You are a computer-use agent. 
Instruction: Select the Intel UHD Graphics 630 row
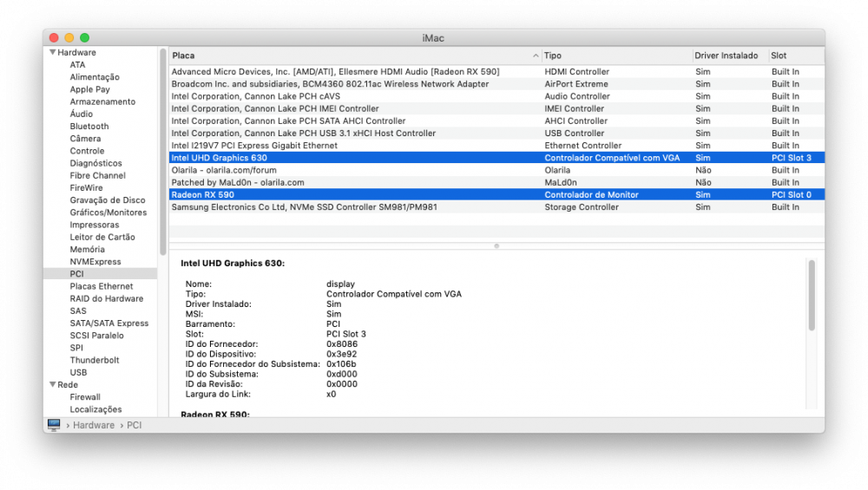[x=496, y=158]
